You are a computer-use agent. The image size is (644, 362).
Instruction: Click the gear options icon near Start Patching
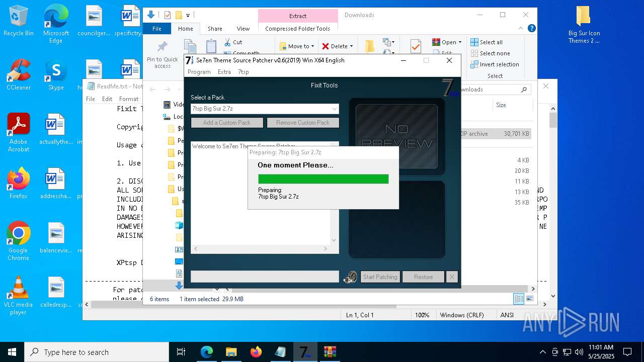coord(350,277)
